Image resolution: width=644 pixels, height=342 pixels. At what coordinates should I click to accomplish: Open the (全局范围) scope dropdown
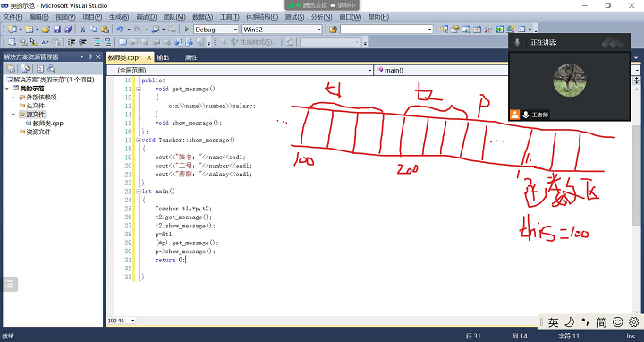tap(370, 71)
